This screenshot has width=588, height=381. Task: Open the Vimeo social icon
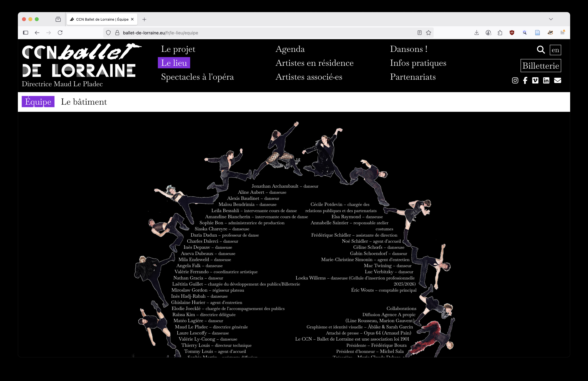pos(535,80)
